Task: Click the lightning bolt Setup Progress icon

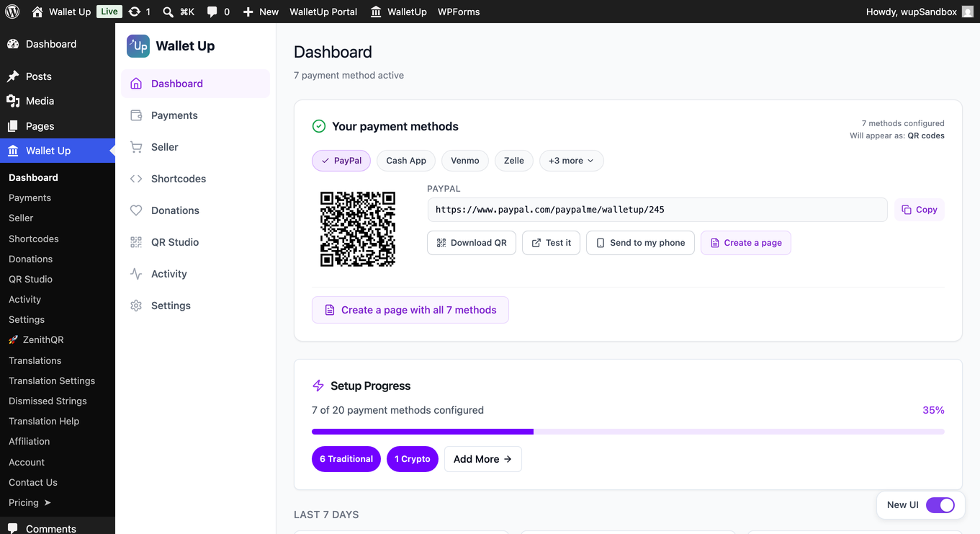Action: 318,386
